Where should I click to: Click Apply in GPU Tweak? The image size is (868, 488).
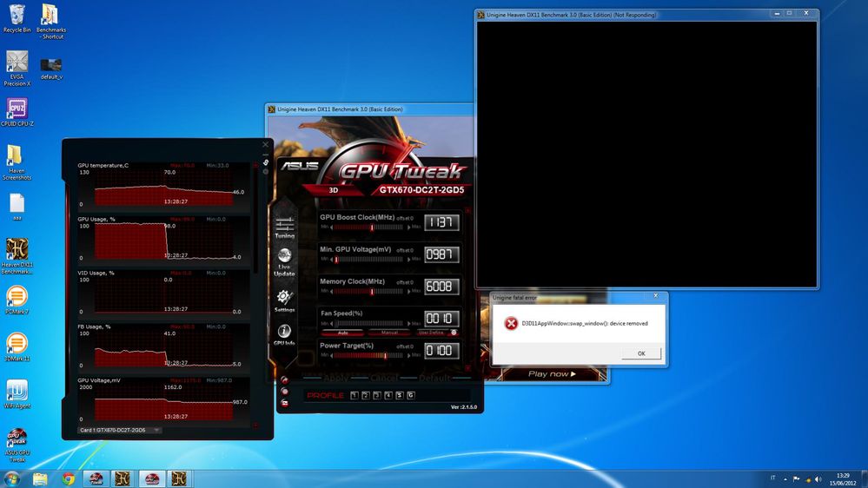point(336,379)
